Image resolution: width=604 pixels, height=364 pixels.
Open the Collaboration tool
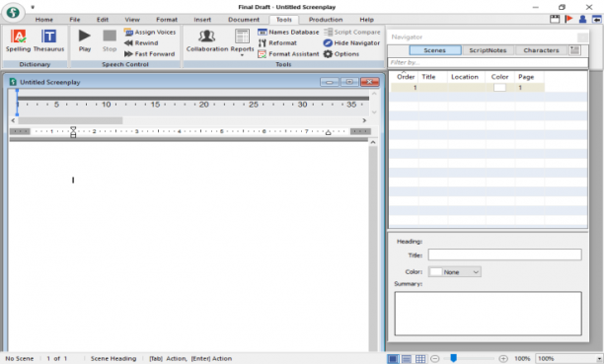point(207,41)
